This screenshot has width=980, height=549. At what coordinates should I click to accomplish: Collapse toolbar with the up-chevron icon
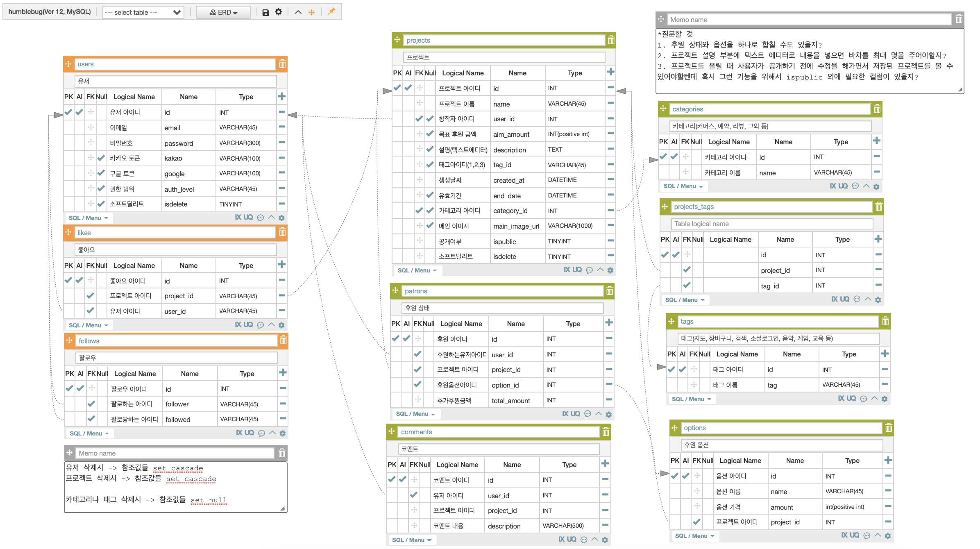[x=298, y=12]
